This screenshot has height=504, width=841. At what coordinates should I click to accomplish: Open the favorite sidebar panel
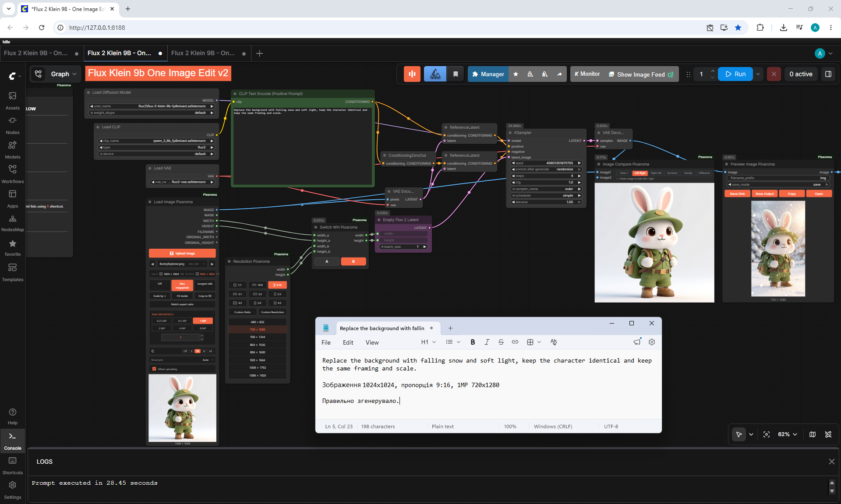click(x=12, y=247)
